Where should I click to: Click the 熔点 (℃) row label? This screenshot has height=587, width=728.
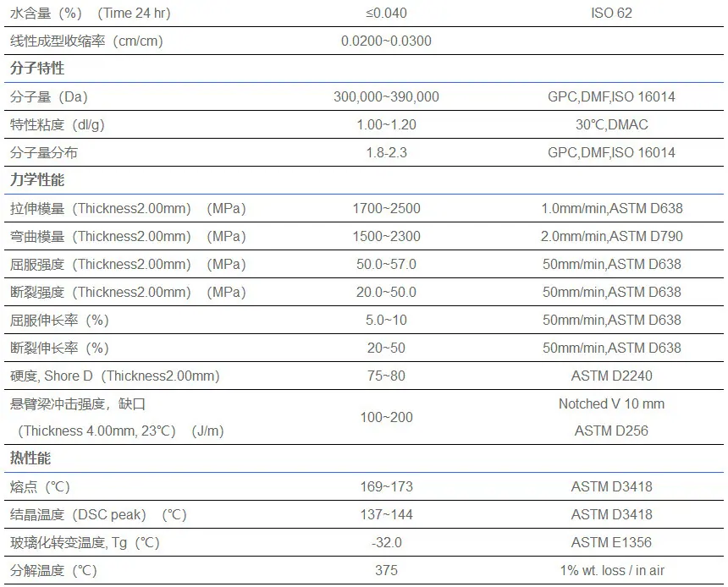(x=40, y=486)
